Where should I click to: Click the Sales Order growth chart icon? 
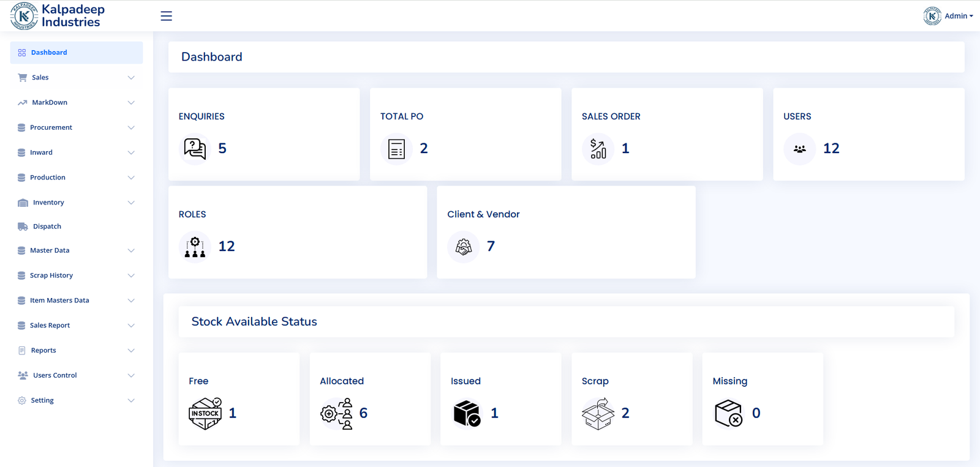[598, 149]
